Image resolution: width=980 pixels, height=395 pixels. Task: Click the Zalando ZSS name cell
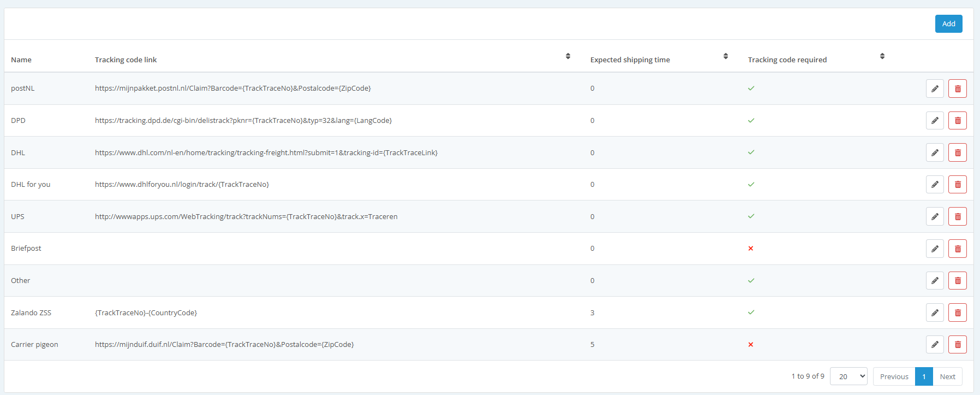pyautogui.click(x=31, y=313)
